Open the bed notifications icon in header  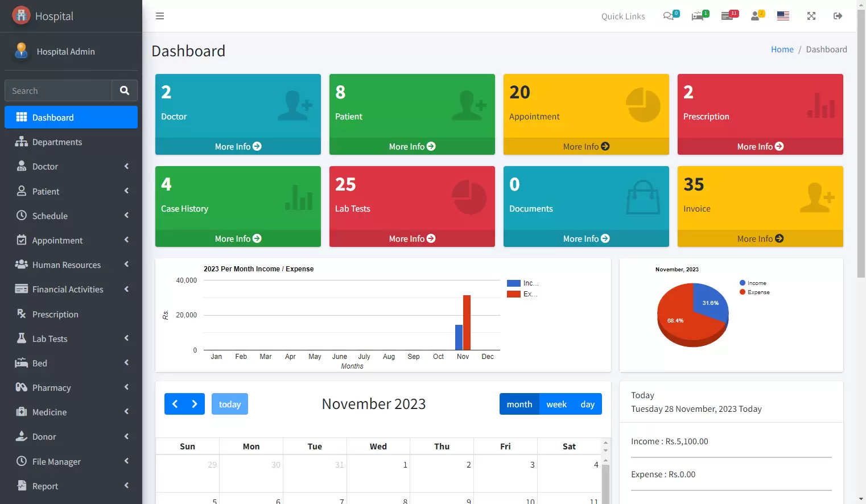[698, 16]
